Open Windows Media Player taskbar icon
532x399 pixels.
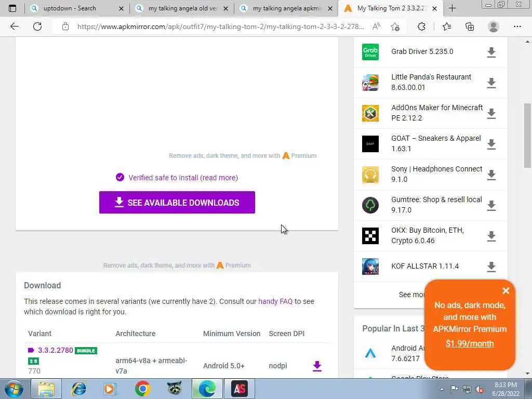[110, 389]
